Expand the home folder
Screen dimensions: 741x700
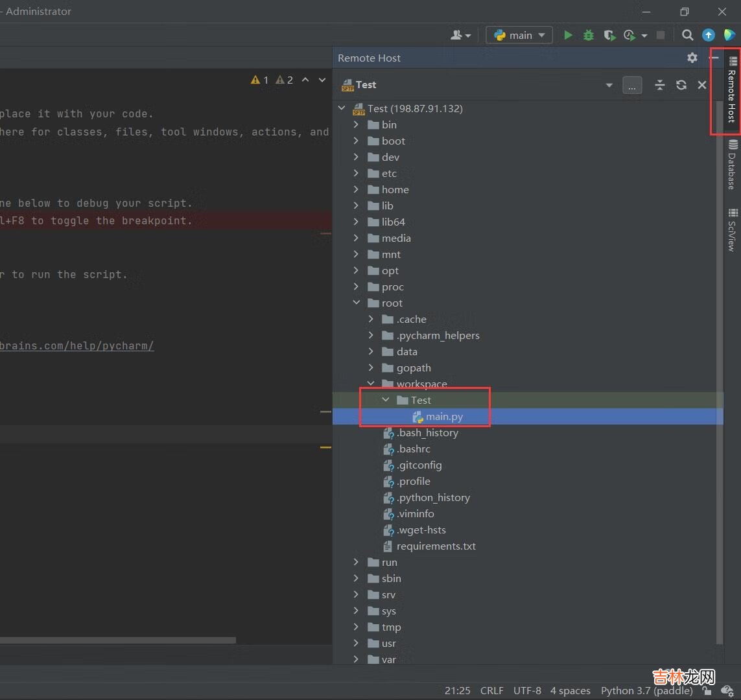(356, 189)
